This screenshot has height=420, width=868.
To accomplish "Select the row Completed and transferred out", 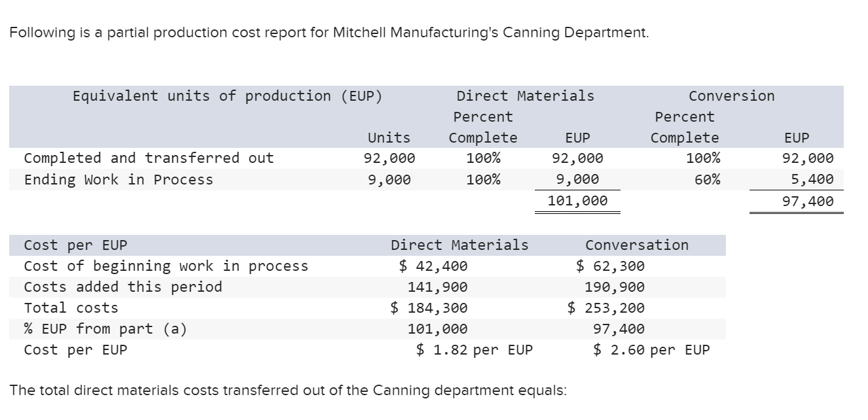I will tap(122, 158).
